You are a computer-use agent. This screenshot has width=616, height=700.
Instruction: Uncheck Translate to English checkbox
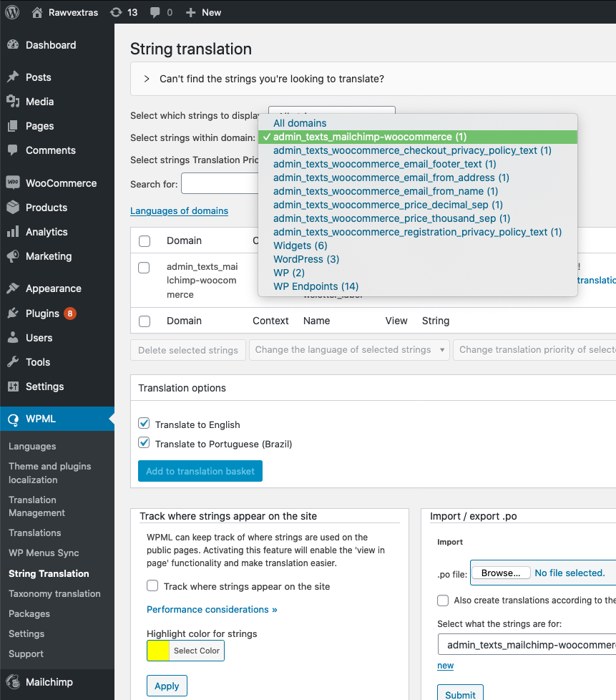(144, 424)
